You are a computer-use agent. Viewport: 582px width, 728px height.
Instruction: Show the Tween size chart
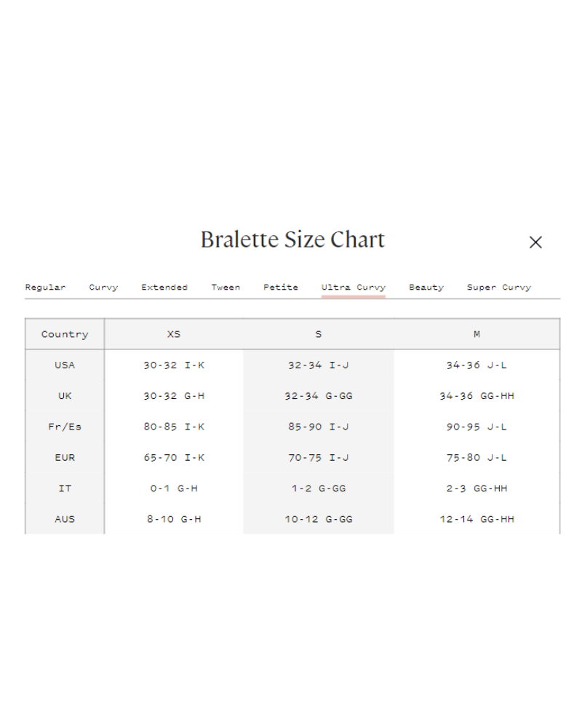226,288
